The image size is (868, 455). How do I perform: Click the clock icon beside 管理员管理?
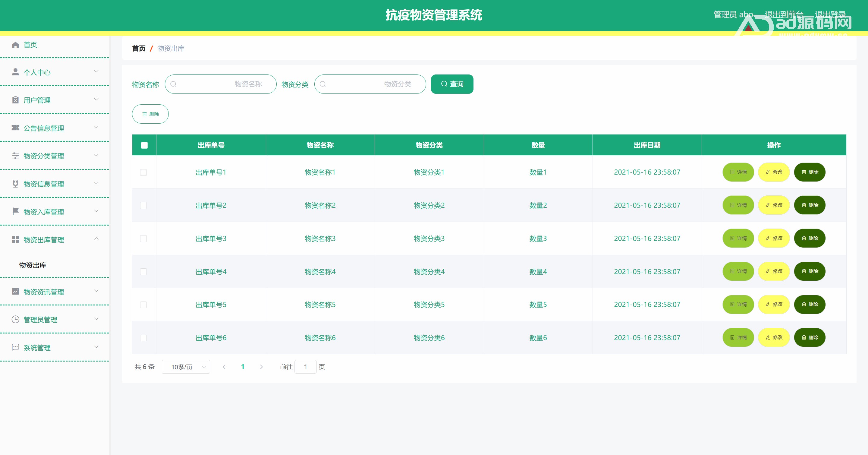(15, 320)
